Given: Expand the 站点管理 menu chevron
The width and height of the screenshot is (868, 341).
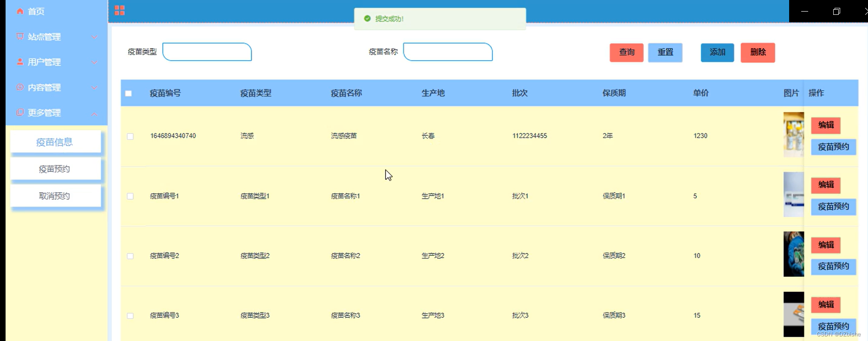Looking at the screenshot, I should click(95, 37).
